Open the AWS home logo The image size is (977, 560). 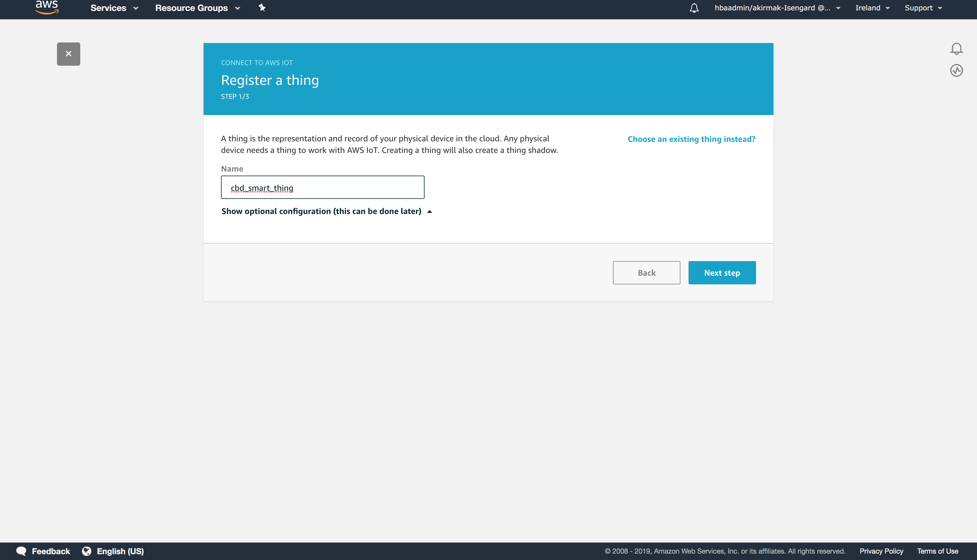[x=47, y=7]
